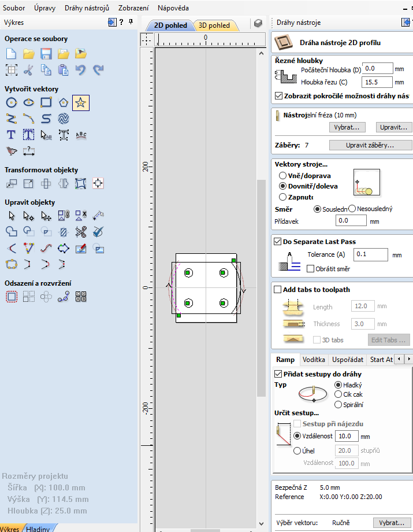Select the Draw Circle tool
Screen dimensions: 413x532
click(11, 103)
